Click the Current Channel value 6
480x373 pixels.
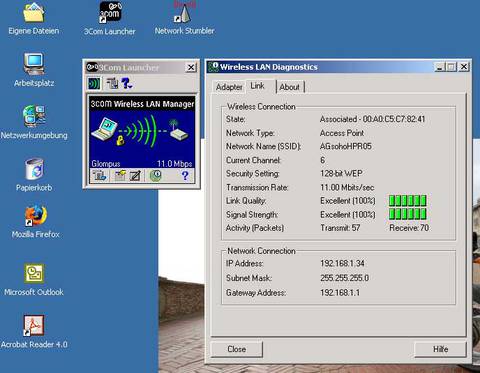[322, 160]
